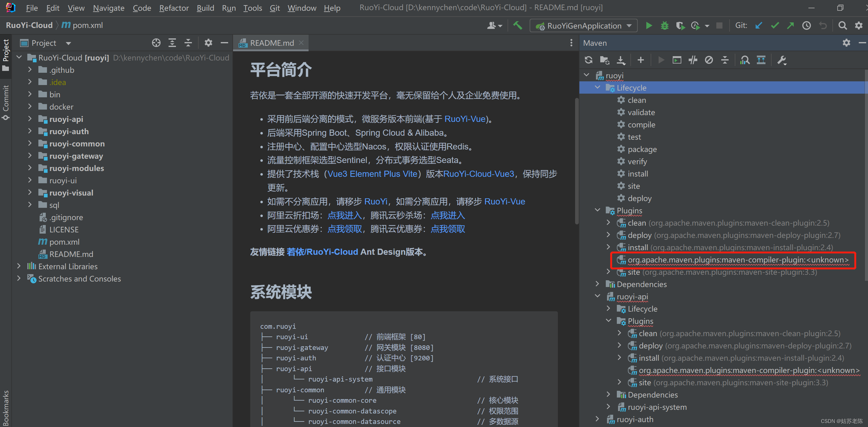Click pom.xml breadcrumb in navigation bar
The height and width of the screenshot is (427, 868).
coord(82,25)
